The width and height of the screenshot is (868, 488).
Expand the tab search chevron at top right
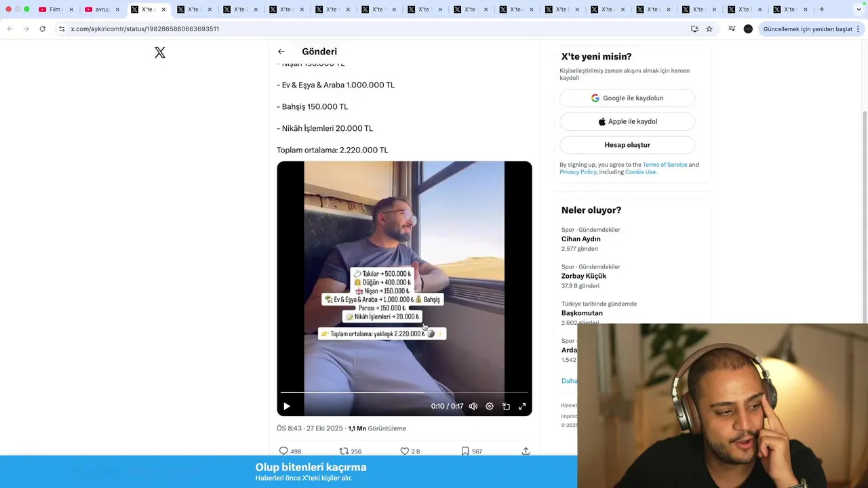(x=859, y=9)
